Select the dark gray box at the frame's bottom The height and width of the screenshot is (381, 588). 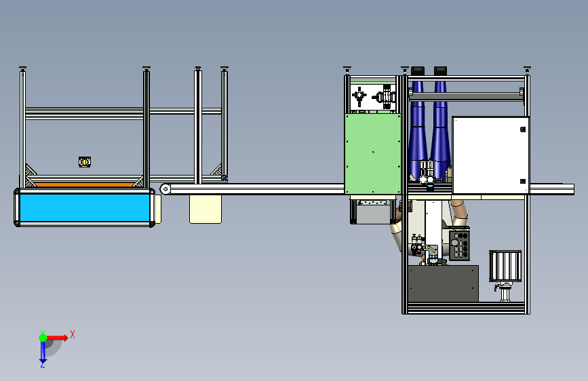click(444, 283)
